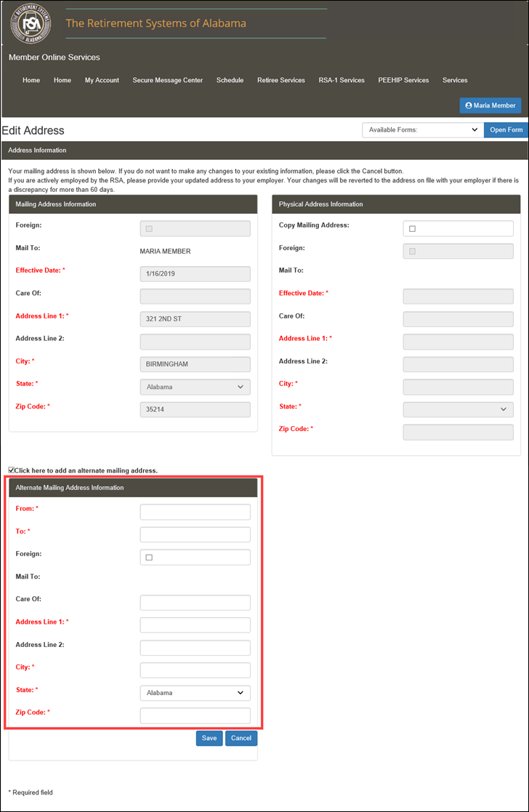Open the Retiree Services menu

280,80
